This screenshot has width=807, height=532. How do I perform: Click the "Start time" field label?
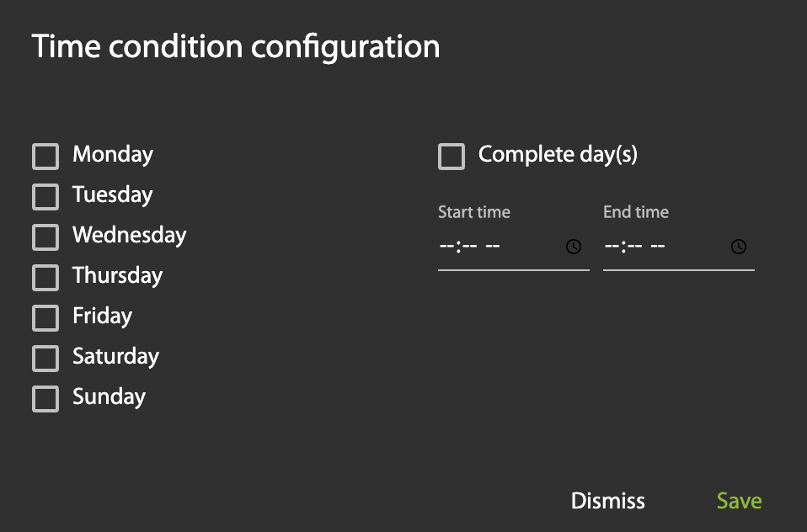tap(474, 212)
